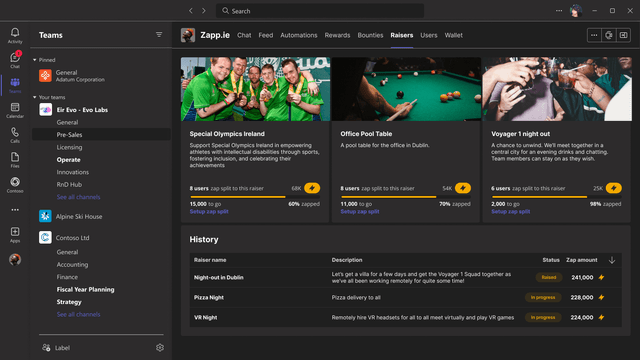Image resolution: width=640 pixels, height=360 pixels.
Task: Filter the Teams list
Action: click(x=159, y=35)
